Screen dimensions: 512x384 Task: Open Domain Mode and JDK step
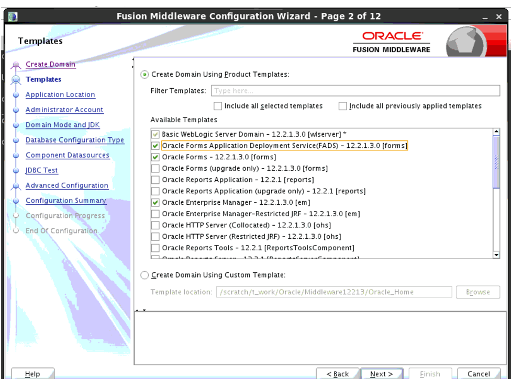tap(63, 125)
